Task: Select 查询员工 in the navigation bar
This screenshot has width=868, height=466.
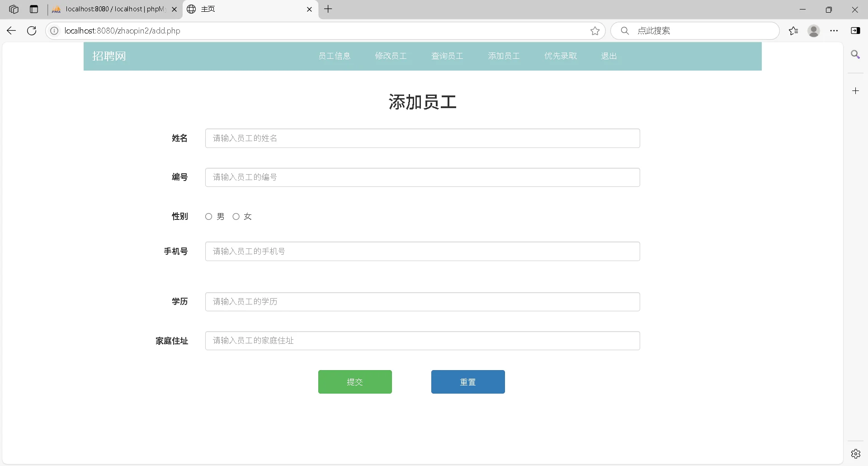Action: (447, 56)
